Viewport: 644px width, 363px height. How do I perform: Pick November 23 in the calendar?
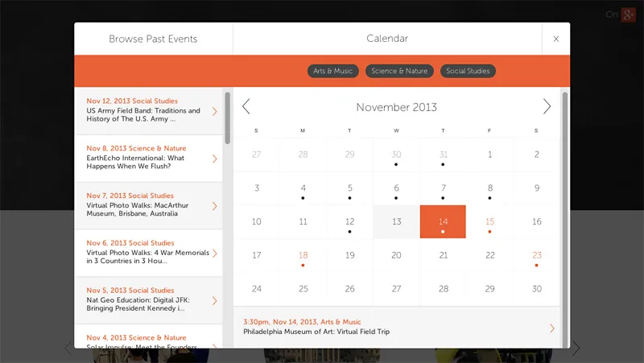(536, 256)
